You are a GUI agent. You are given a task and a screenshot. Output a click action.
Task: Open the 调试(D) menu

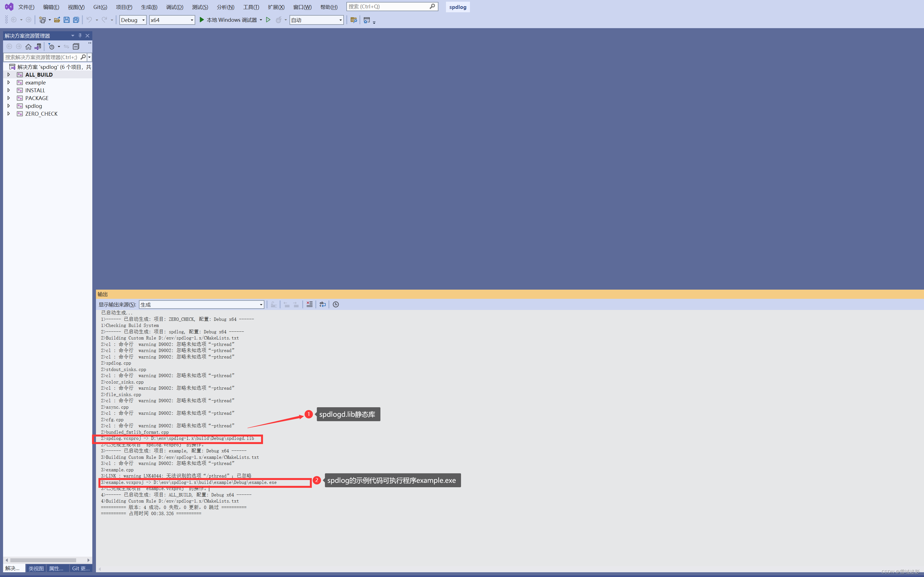tap(175, 7)
